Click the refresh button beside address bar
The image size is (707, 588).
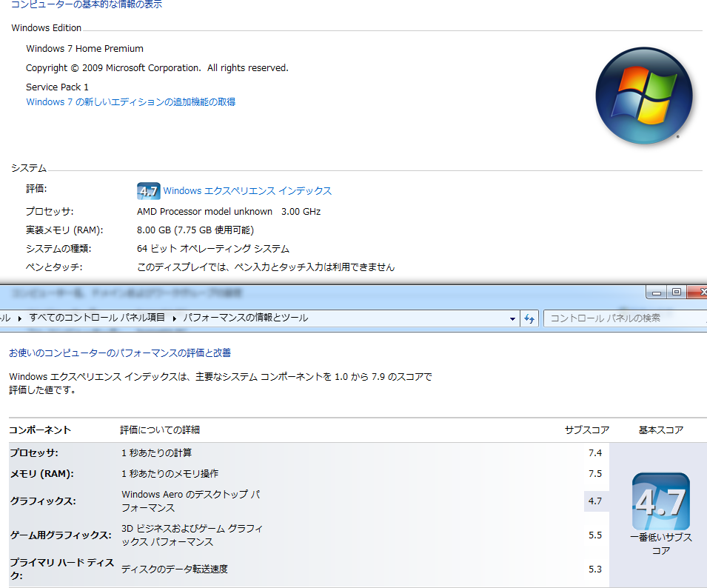click(x=529, y=318)
